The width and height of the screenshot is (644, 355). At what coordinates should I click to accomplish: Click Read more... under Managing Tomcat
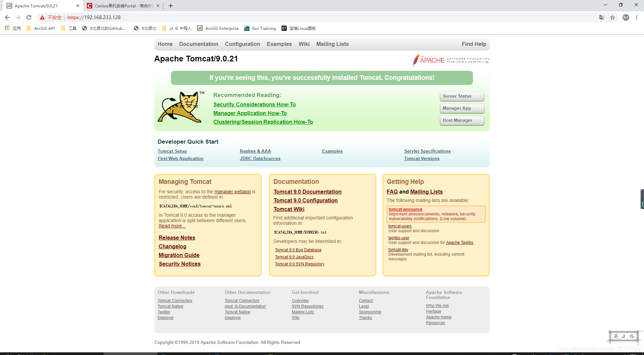[x=172, y=226]
